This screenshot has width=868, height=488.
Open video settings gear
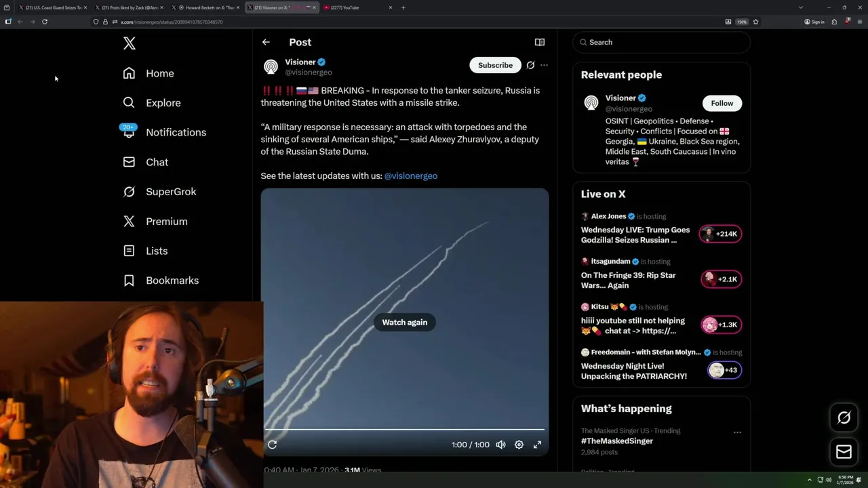(519, 445)
